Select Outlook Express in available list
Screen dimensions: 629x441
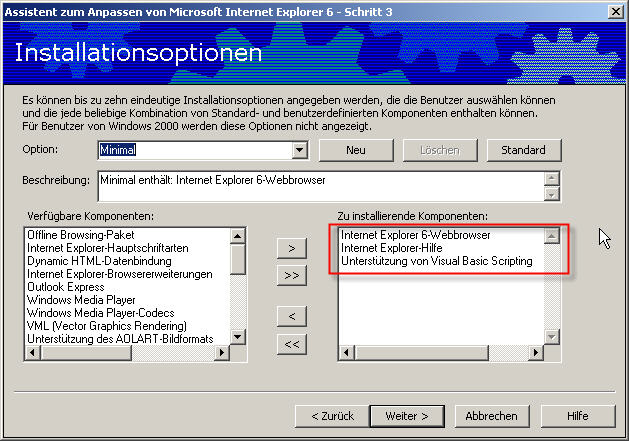pyautogui.click(x=65, y=287)
